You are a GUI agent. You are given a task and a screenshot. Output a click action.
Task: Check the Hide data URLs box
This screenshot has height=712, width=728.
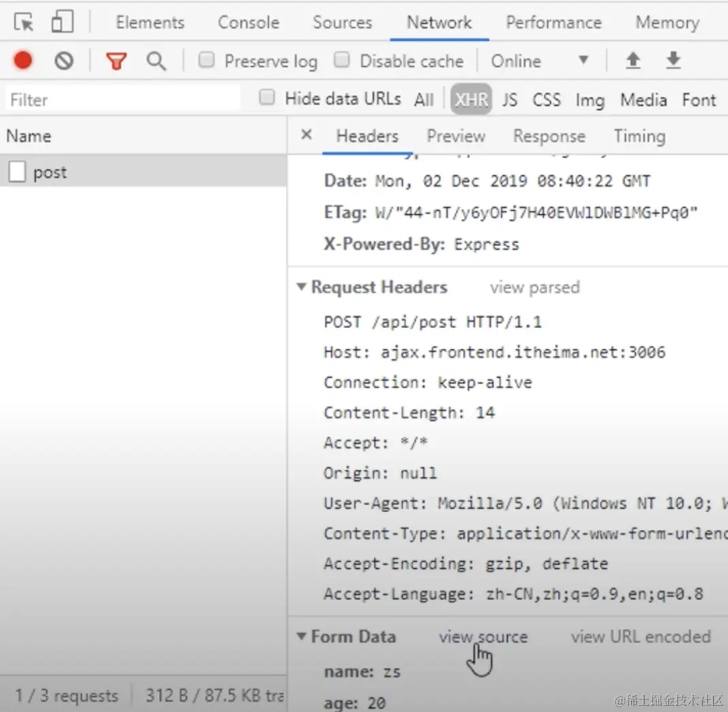267,98
